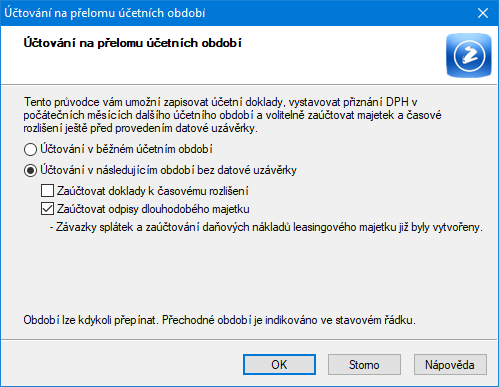Click the blue Pohoda logo icon
Viewport: 499px width, 387px height.
(x=469, y=55)
